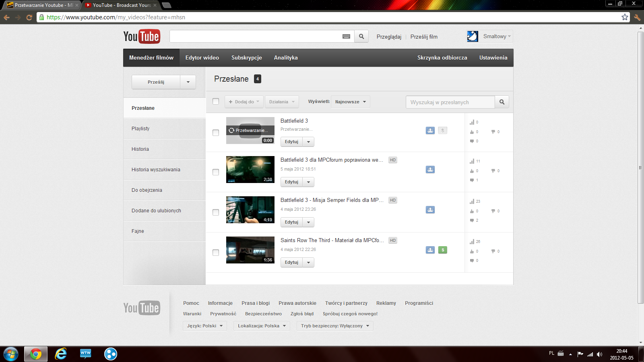Select Playlisty in the sidebar
The image size is (644, 362).
pos(165,129)
